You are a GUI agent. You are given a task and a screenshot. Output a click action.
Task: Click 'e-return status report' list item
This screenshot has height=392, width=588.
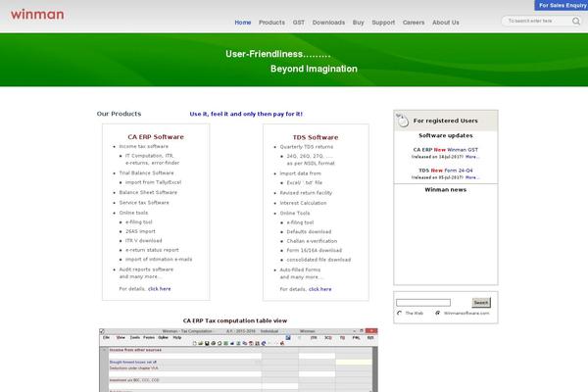(152, 250)
